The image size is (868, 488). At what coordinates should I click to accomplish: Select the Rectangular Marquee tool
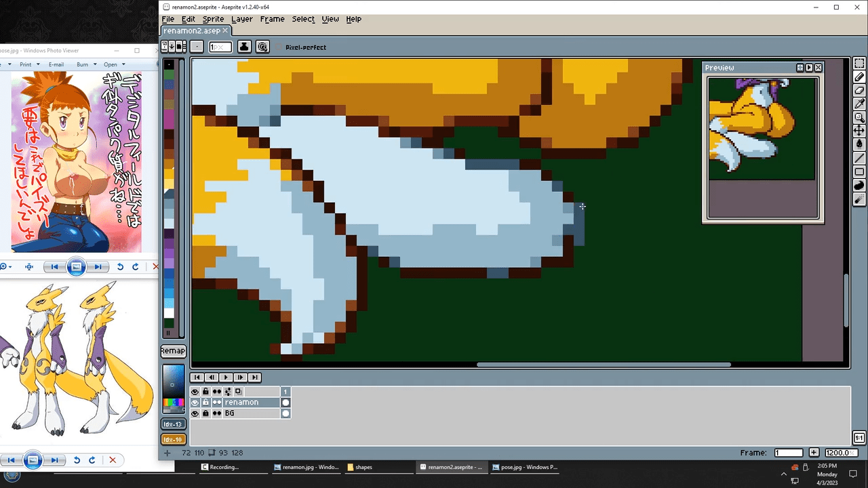pyautogui.click(x=859, y=64)
